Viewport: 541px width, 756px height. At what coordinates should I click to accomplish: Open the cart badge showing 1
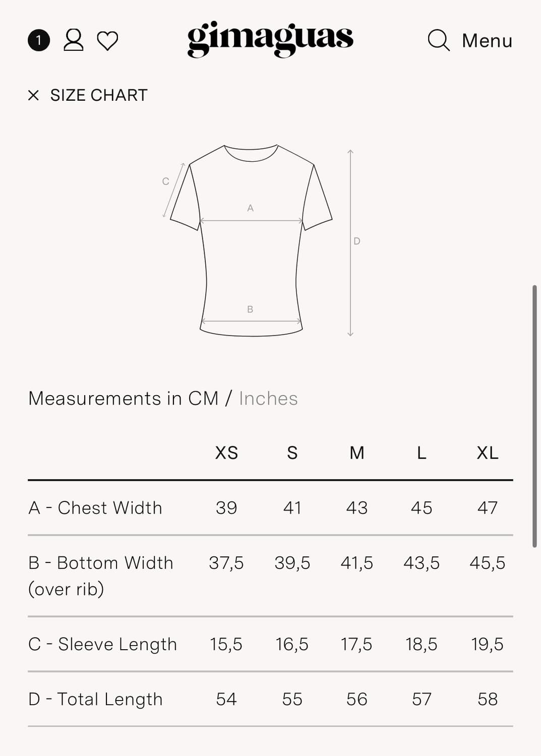point(39,40)
